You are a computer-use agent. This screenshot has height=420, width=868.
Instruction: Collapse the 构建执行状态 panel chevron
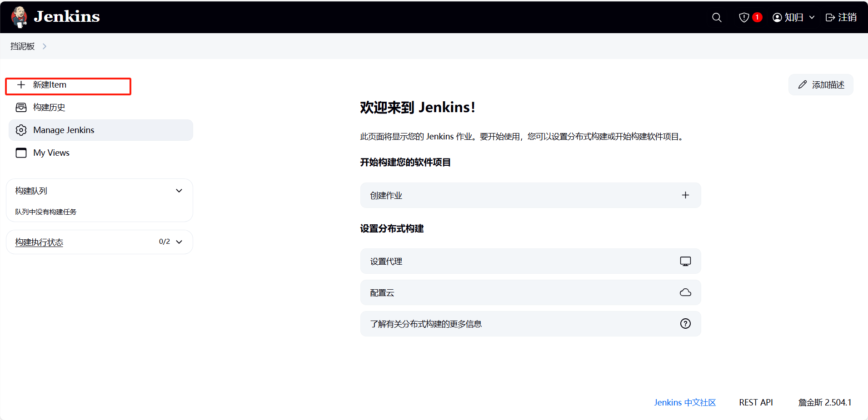coord(179,242)
